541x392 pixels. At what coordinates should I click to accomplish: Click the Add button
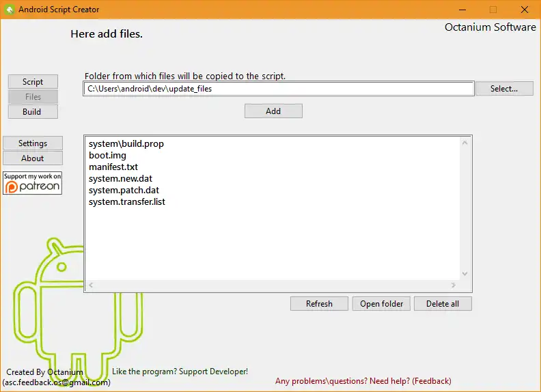pyautogui.click(x=273, y=111)
